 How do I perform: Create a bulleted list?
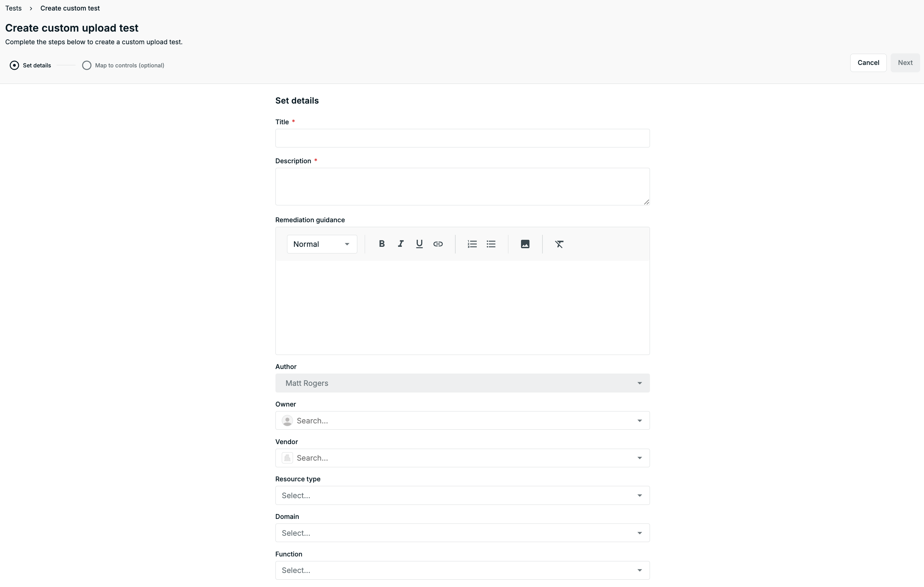pos(491,244)
